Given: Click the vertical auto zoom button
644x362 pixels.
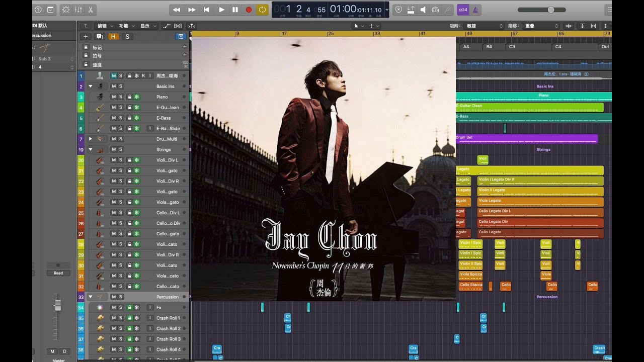Looking at the screenshot, I should click(x=583, y=26).
